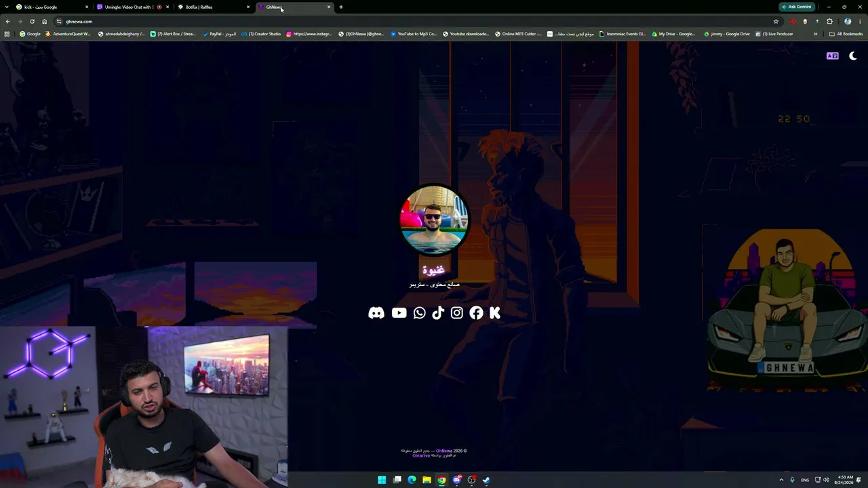Viewport: 868px width, 488px height.
Task: Open the All Bookmarks folder
Action: click(x=846, y=34)
